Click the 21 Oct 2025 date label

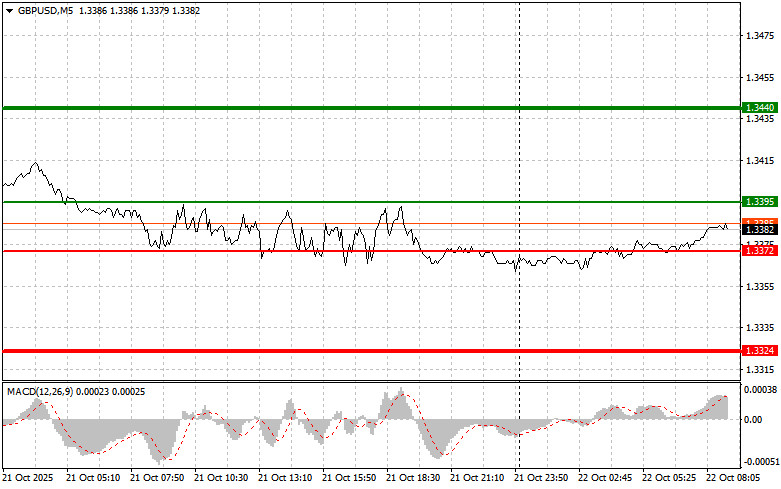[x=28, y=478]
